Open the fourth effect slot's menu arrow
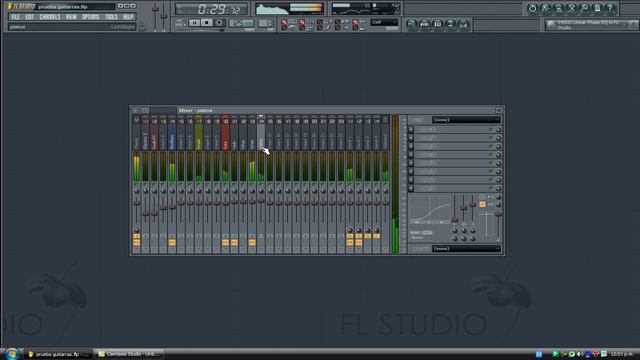The image size is (640, 360). 411,155
